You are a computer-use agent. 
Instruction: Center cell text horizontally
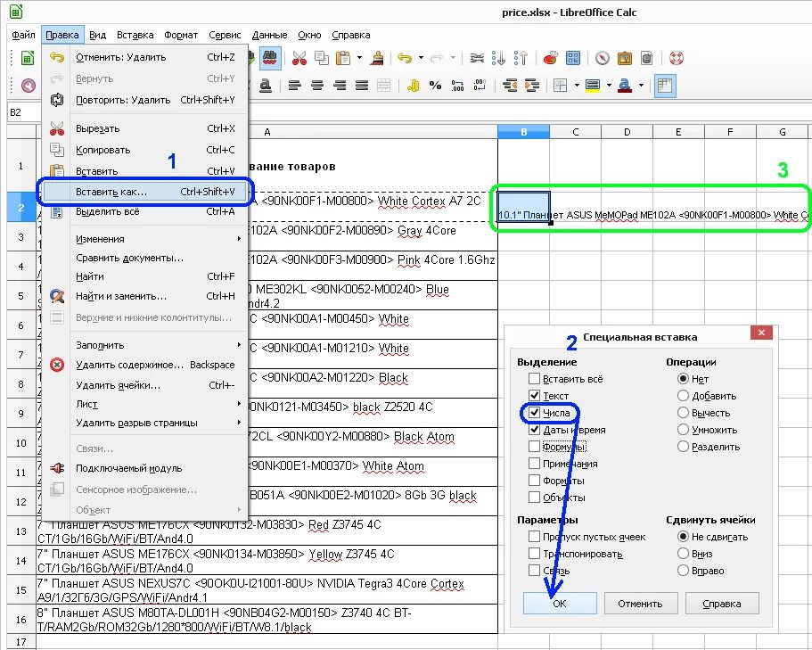tap(317, 86)
